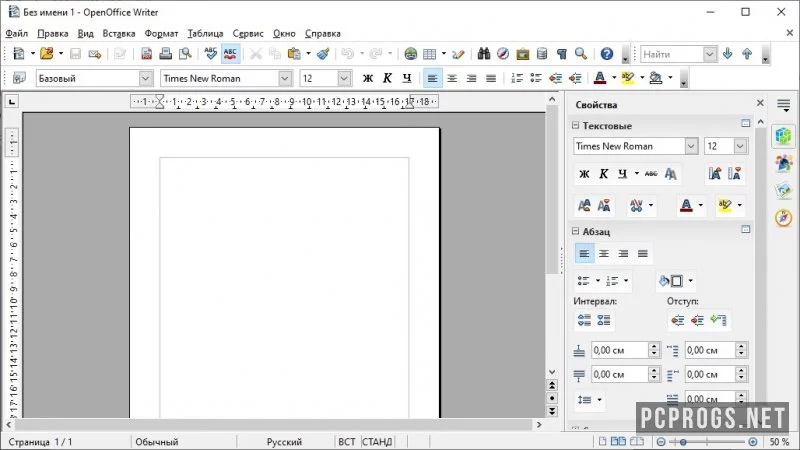Paste from clipboard icon
Viewport: 800px width, 450px height.
coord(294,54)
